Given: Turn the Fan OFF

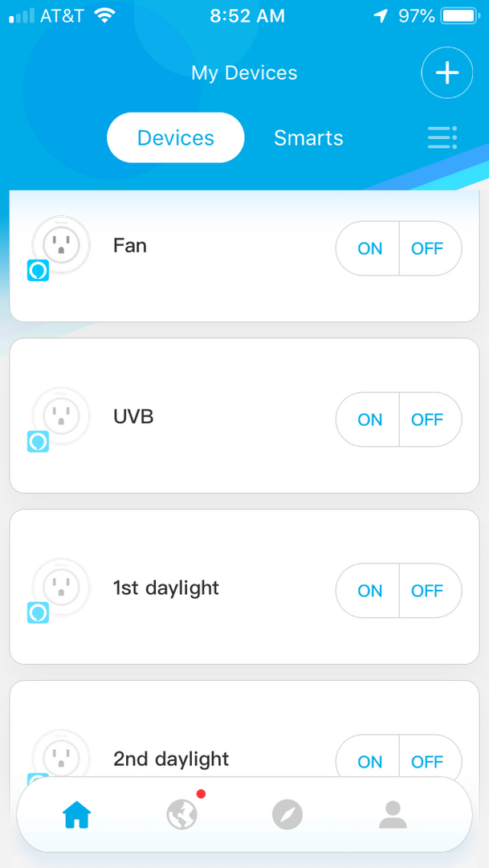Looking at the screenshot, I should point(427,248).
